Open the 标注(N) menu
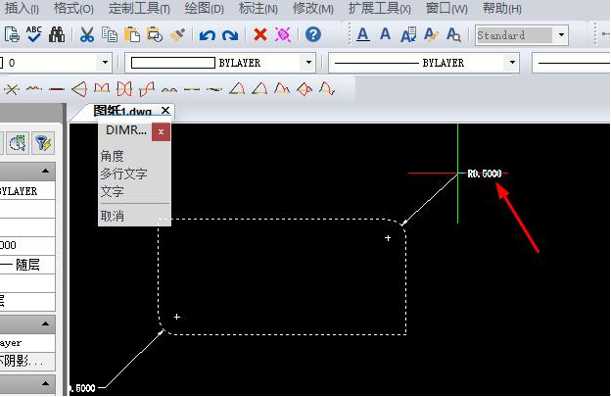This screenshot has width=611, height=397. (258, 8)
